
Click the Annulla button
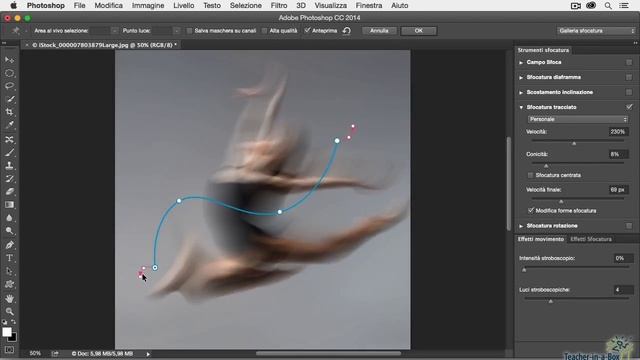click(379, 31)
